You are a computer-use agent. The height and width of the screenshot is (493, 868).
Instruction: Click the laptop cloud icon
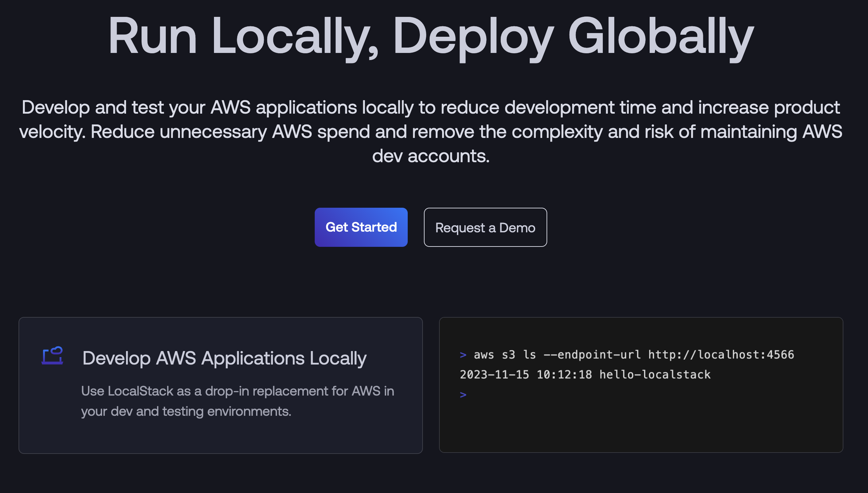click(53, 355)
